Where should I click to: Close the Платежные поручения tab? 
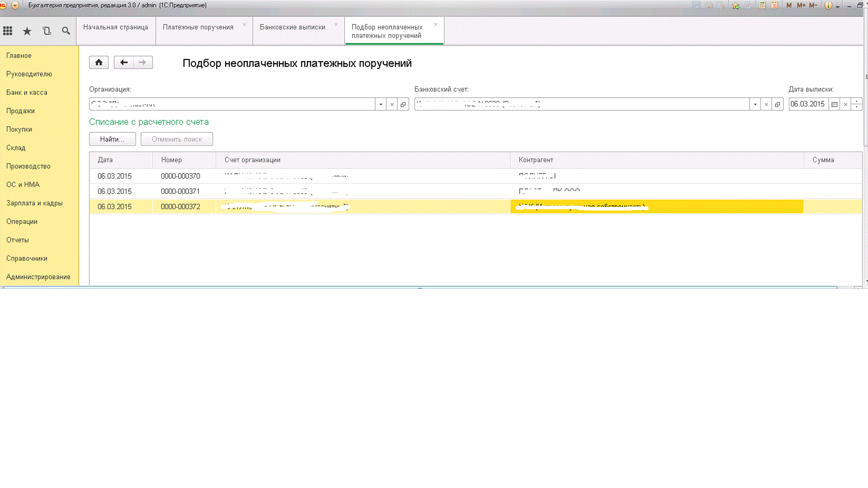click(x=245, y=24)
